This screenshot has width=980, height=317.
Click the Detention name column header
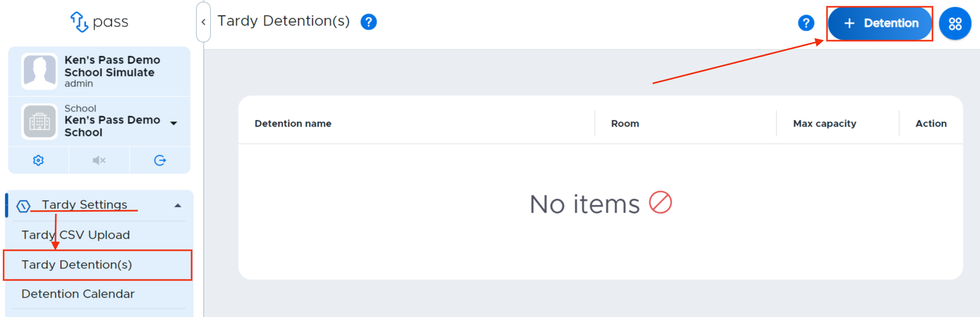tap(293, 124)
